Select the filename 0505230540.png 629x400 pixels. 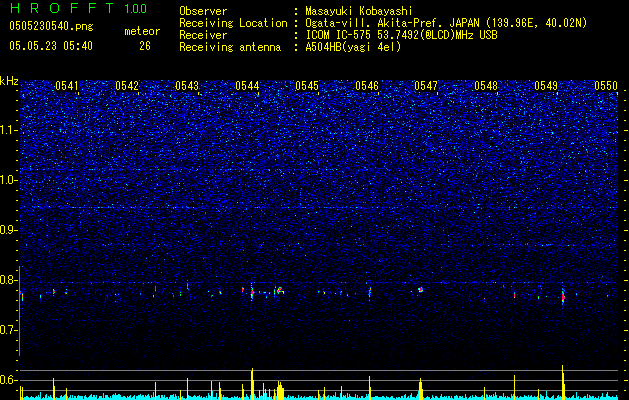[x=51, y=26]
